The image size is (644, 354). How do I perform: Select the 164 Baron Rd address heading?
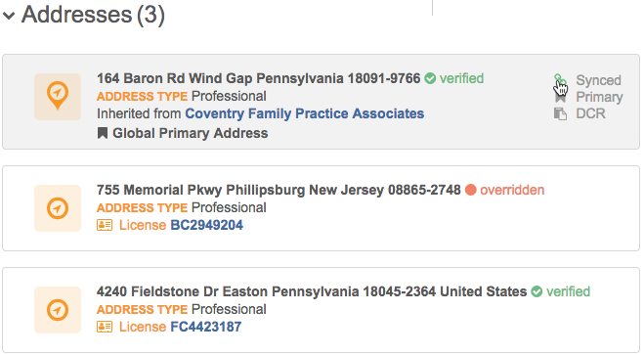[259, 78]
